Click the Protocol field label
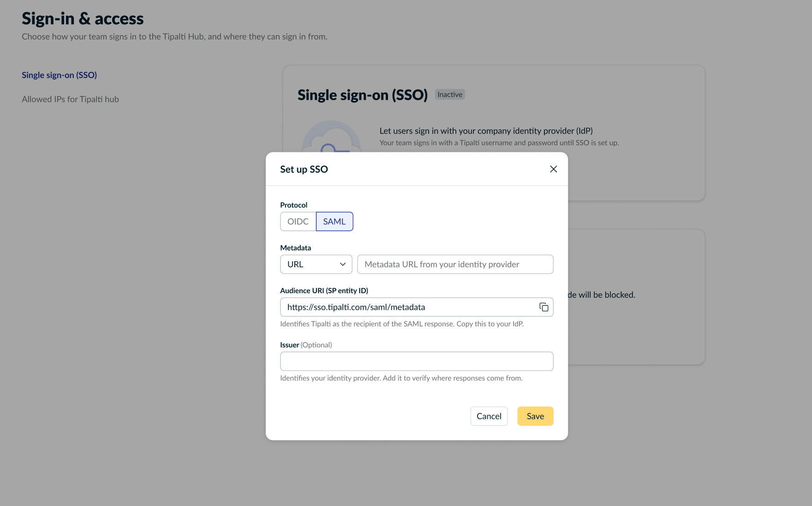This screenshot has width=812, height=506. pyautogui.click(x=293, y=205)
